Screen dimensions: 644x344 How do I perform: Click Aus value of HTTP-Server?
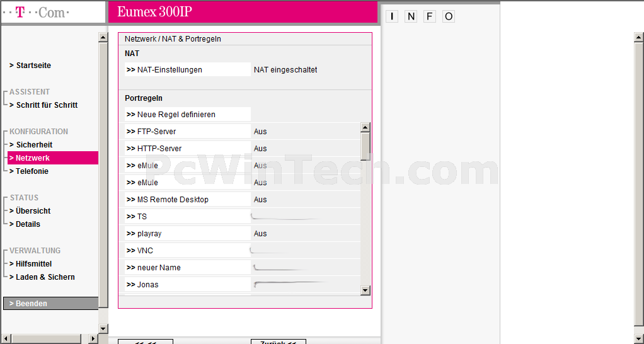point(260,149)
